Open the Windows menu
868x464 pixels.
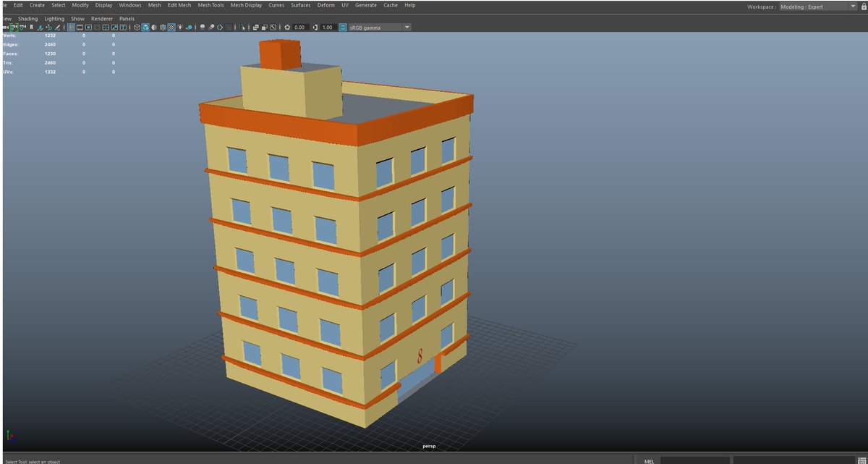(x=130, y=5)
